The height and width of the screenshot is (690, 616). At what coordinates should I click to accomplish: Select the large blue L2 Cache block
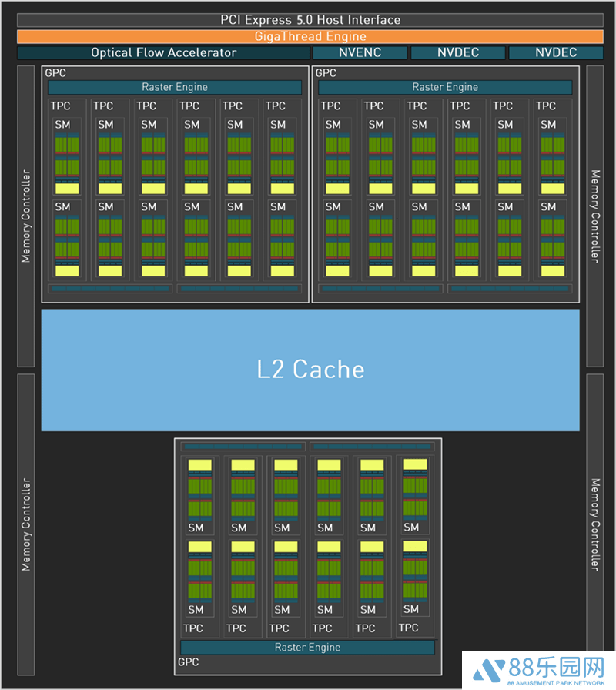coord(310,370)
